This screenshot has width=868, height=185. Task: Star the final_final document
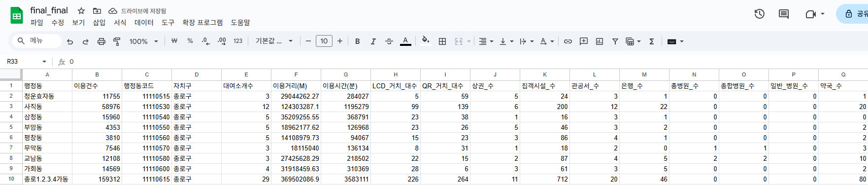(81, 10)
